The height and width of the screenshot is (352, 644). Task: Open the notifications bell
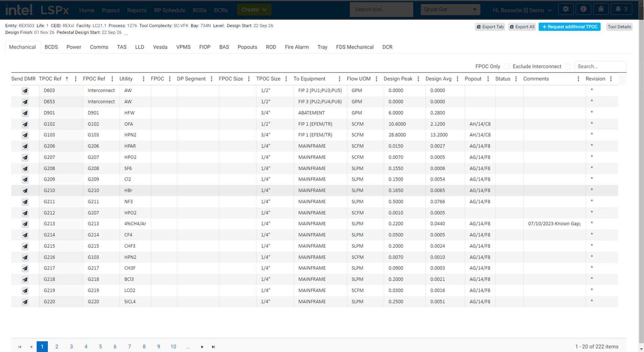621,9
